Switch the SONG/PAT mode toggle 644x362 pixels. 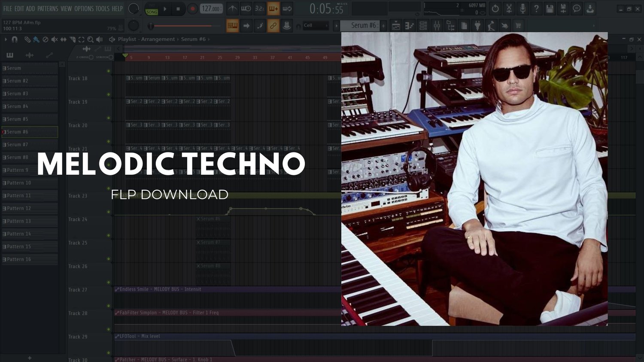tap(152, 9)
